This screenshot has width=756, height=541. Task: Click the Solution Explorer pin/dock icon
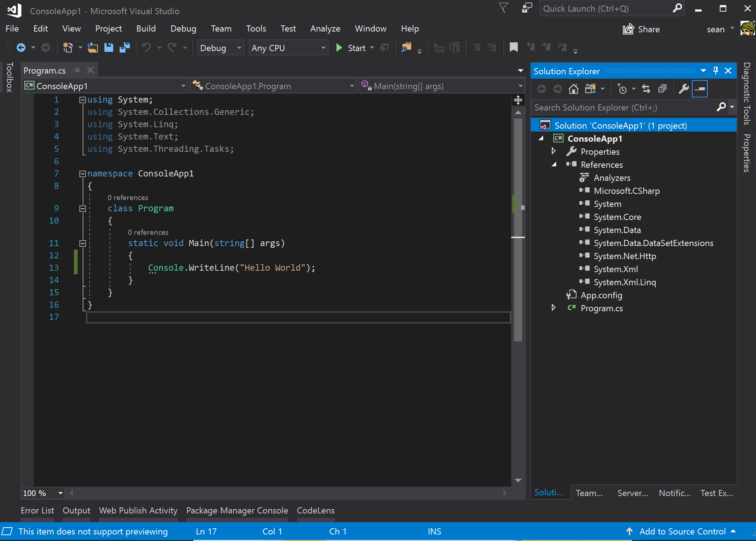[x=716, y=70]
